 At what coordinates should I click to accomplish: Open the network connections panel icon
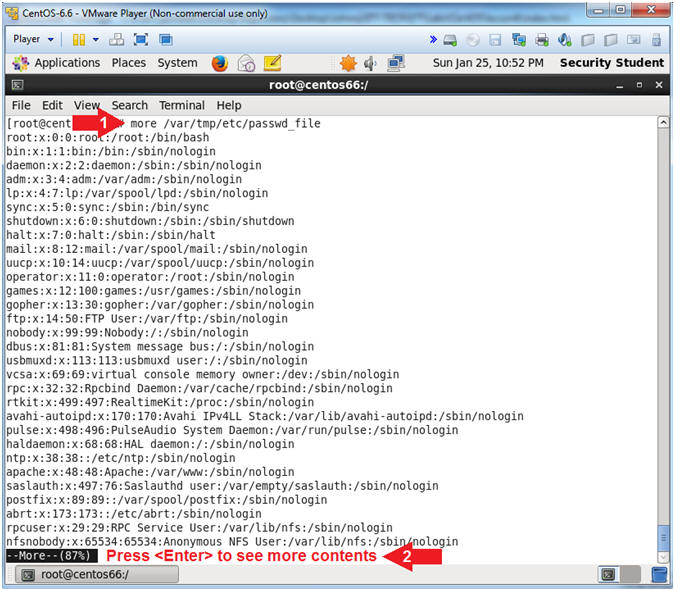395,63
